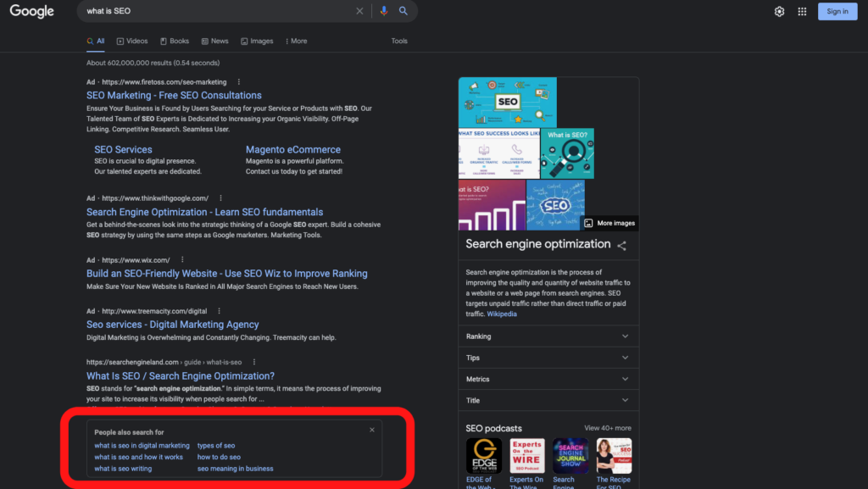Switch to the Videos tab
This screenshot has width=868, height=489.
[132, 41]
